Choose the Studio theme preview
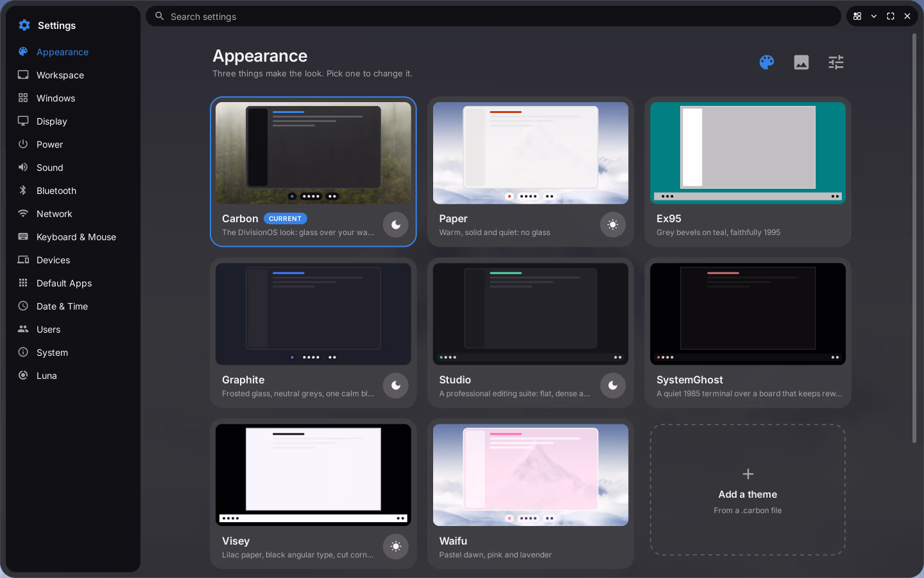Image resolution: width=924 pixels, height=578 pixels. coord(531,314)
